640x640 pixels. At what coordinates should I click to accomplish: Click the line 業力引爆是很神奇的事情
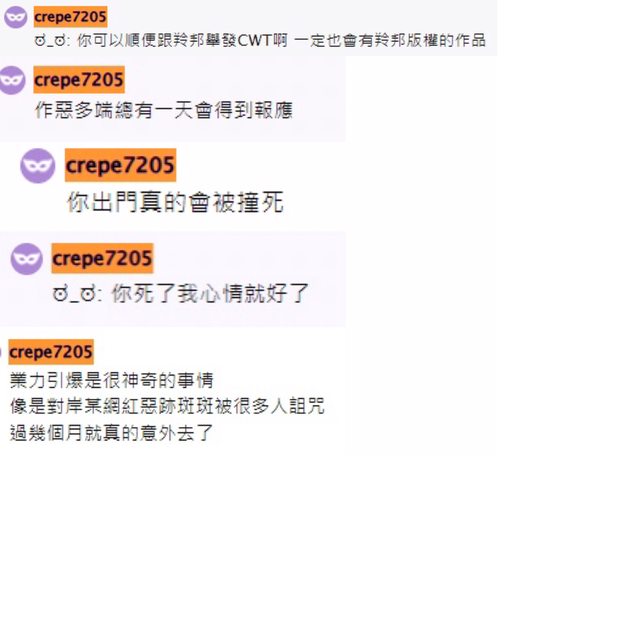click(111, 380)
